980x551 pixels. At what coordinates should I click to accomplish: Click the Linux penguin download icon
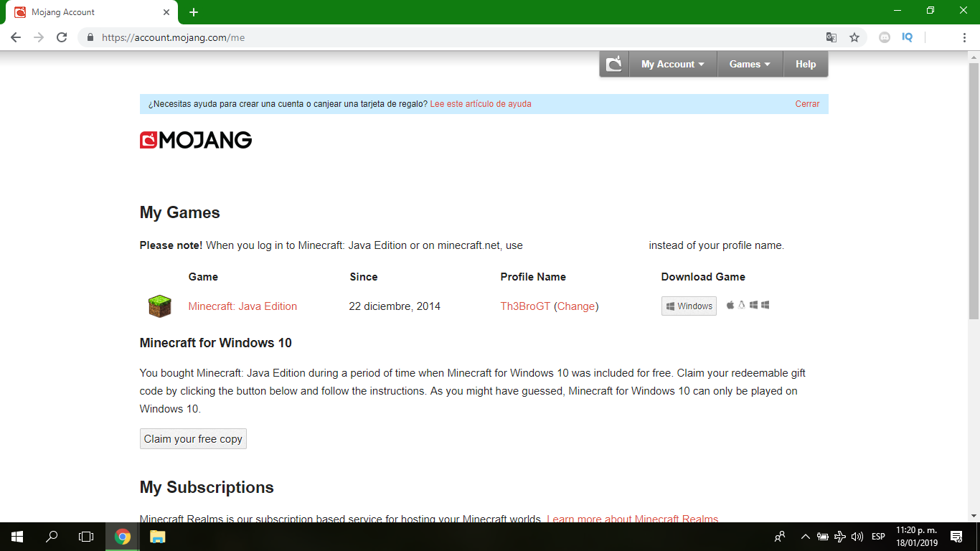742,305
